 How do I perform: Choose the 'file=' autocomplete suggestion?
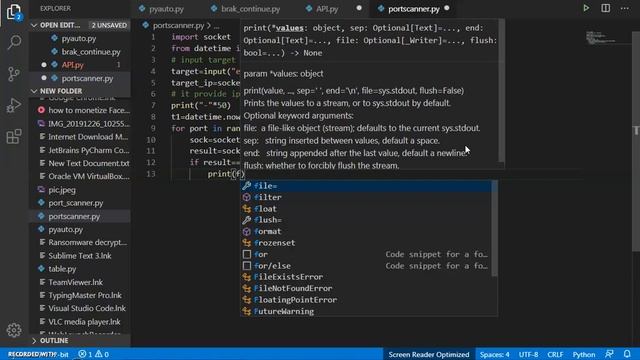click(x=366, y=186)
